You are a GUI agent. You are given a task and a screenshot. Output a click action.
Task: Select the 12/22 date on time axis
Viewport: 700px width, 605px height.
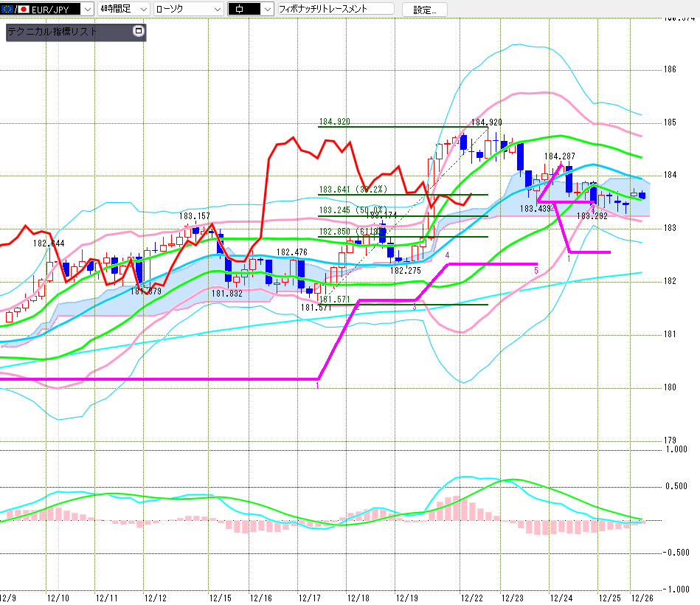tap(471, 598)
